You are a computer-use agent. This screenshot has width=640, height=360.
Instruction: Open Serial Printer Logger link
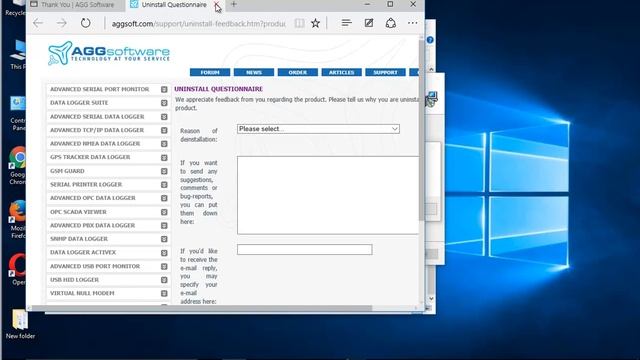[86, 184]
